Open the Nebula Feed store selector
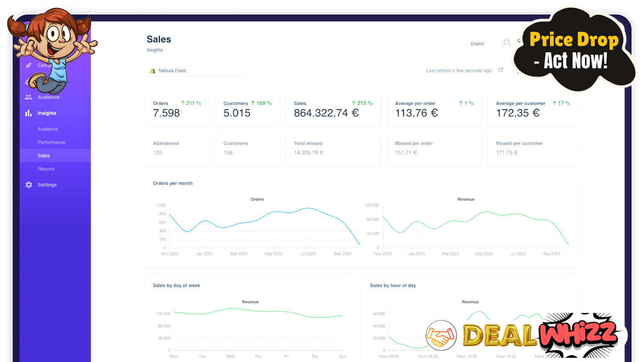Screen dimensions: 644x362 point(195,71)
